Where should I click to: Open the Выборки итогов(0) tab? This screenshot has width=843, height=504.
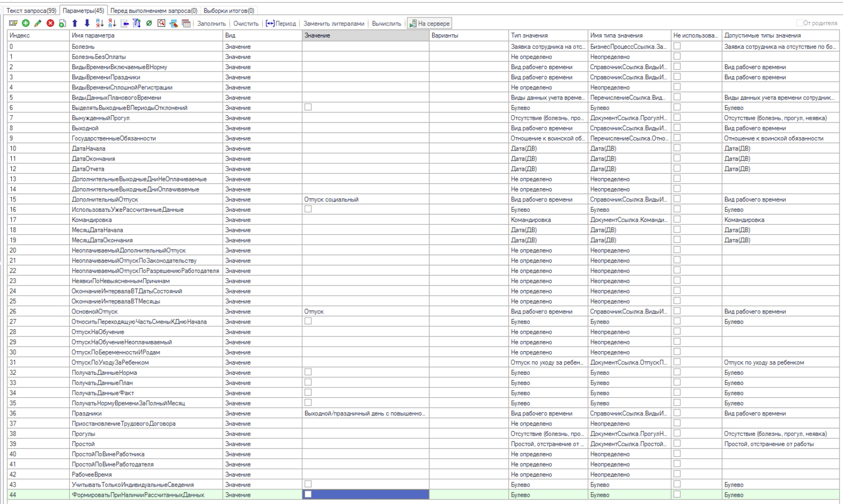click(229, 11)
